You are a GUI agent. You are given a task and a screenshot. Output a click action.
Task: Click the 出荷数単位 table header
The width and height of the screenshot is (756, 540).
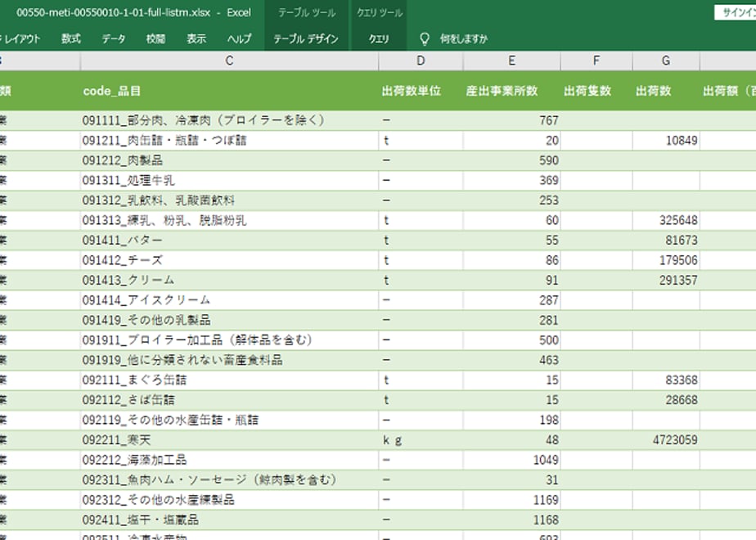tap(421, 91)
